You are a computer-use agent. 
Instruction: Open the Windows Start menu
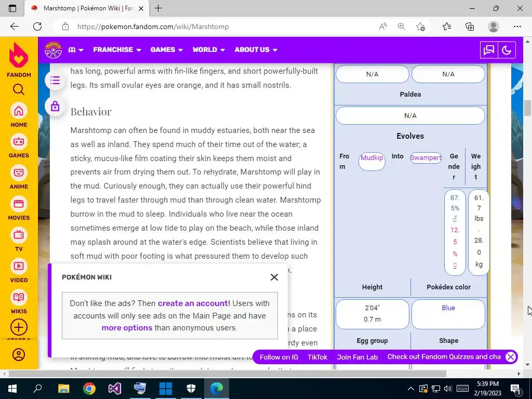[12, 388]
